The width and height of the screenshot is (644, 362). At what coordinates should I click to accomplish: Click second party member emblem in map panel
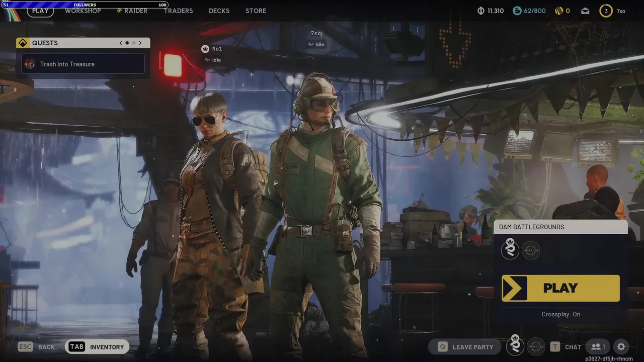[x=531, y=250]
